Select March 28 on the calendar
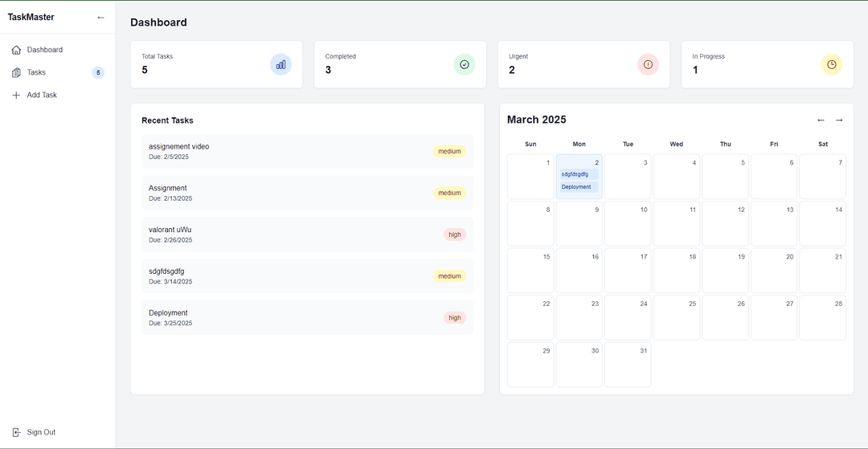868x449 pixels. click(823, 318)
